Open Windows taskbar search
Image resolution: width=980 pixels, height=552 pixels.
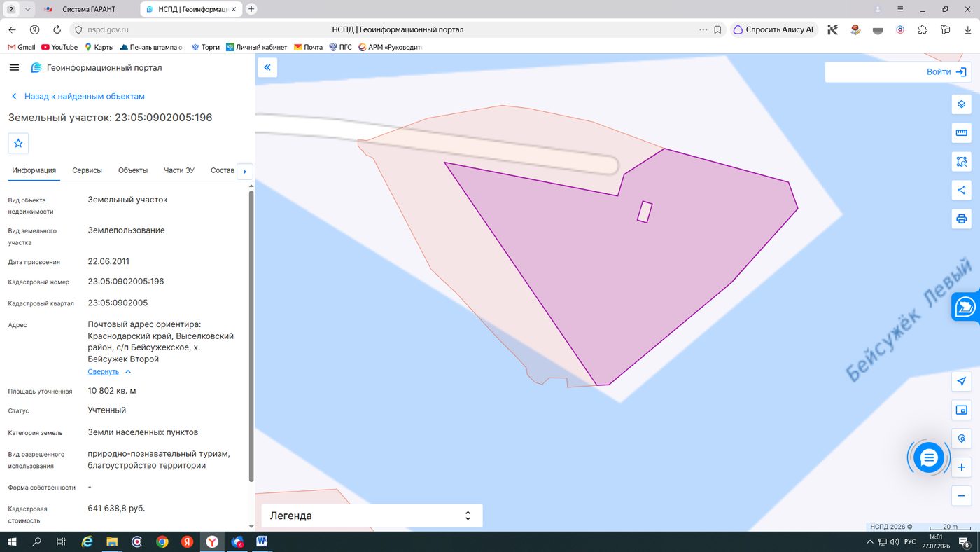37,541
